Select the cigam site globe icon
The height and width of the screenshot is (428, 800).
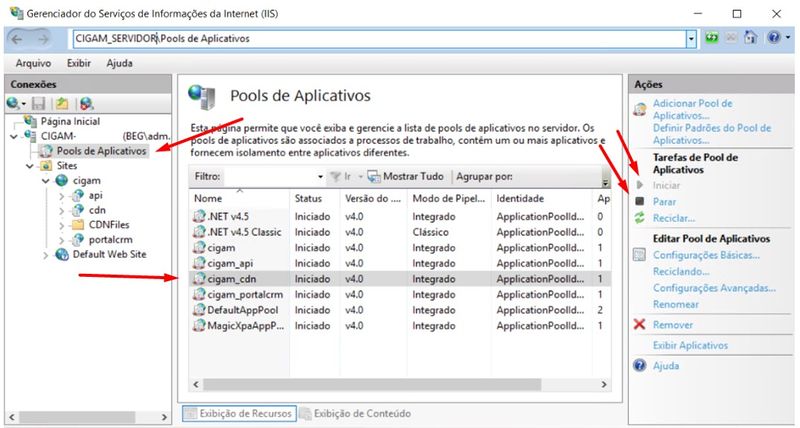point(62,181)
